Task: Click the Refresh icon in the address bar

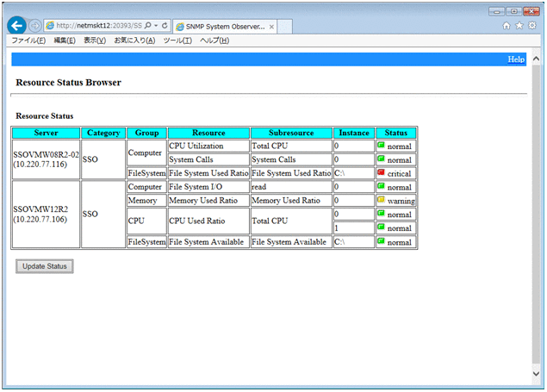Action: (165, 26)
